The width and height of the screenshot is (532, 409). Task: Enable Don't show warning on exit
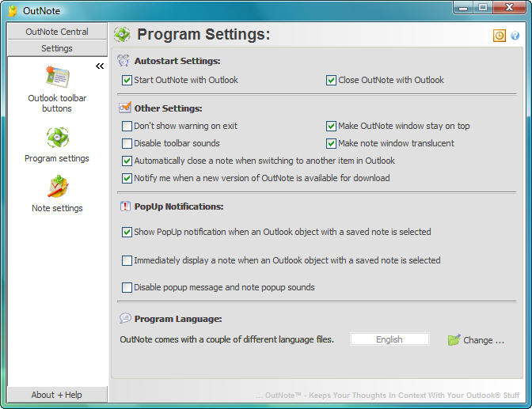click(x=127, y=126)
